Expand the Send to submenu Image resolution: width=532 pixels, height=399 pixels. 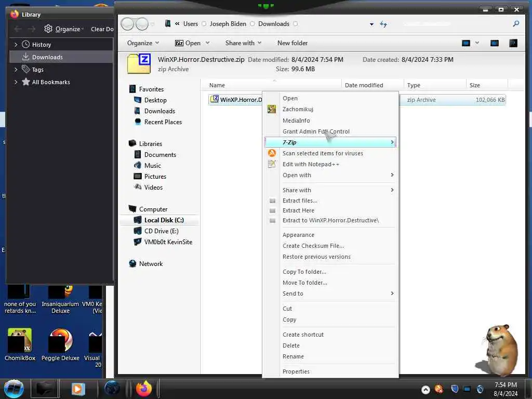click(330, 294)
